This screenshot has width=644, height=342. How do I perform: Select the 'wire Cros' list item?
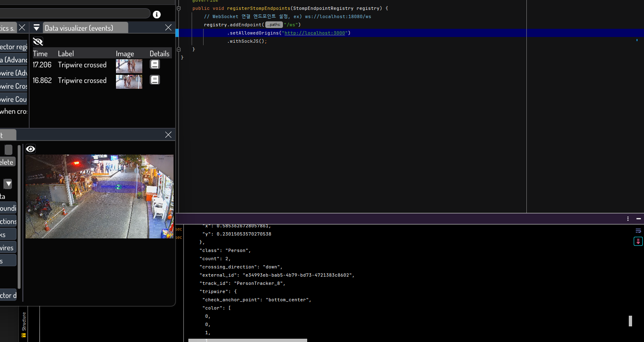[14, 86]
